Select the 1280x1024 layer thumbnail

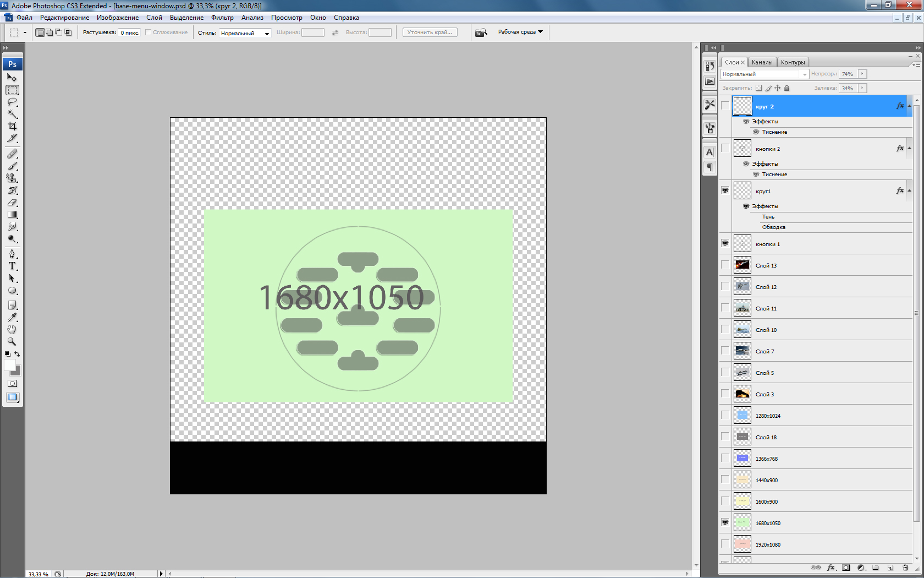tap(743, 416)
